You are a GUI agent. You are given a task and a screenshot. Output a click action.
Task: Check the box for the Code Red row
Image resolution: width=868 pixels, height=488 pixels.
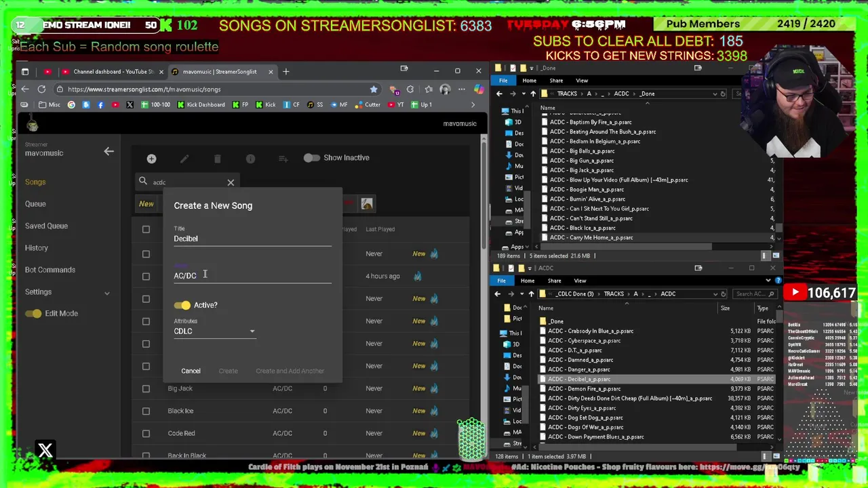click(x=146, y=433)
